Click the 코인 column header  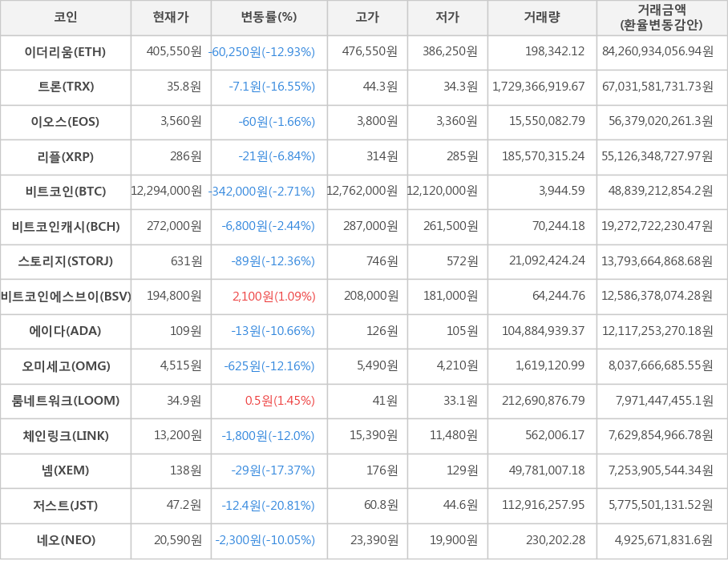pyautogui.click(x=66, y=17)
